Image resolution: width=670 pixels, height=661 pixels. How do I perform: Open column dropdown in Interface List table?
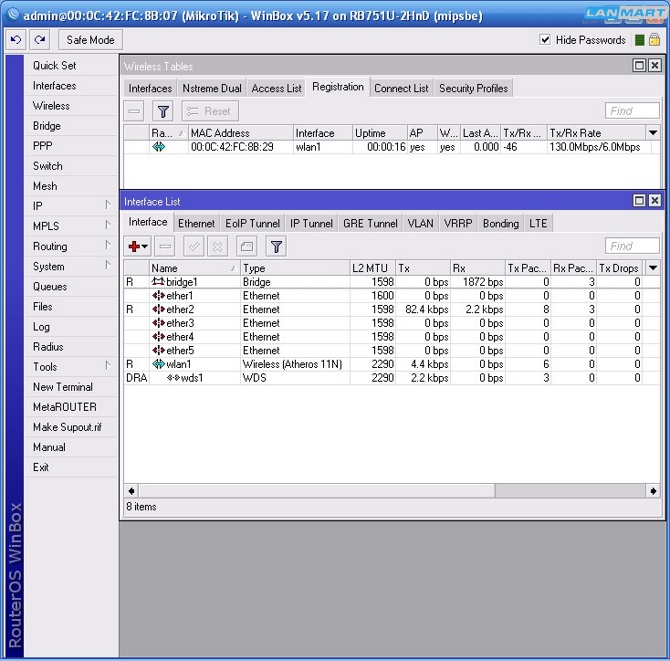652,268
